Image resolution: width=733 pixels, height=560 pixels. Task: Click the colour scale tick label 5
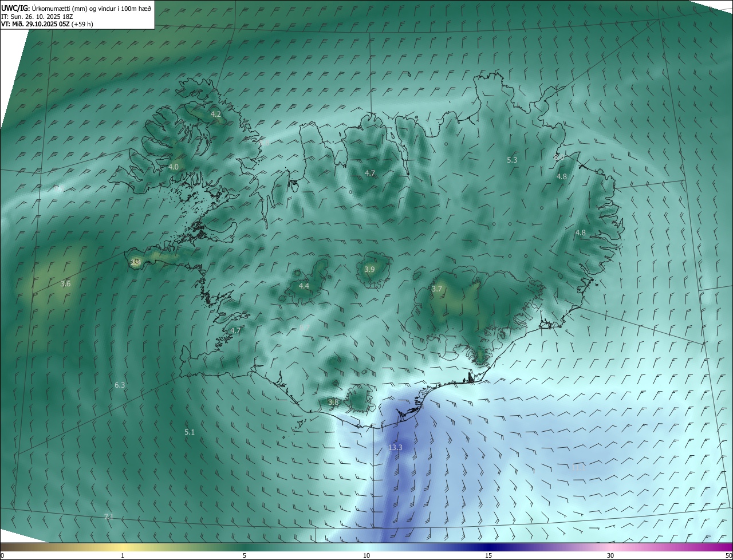click(x=245, y=555)
